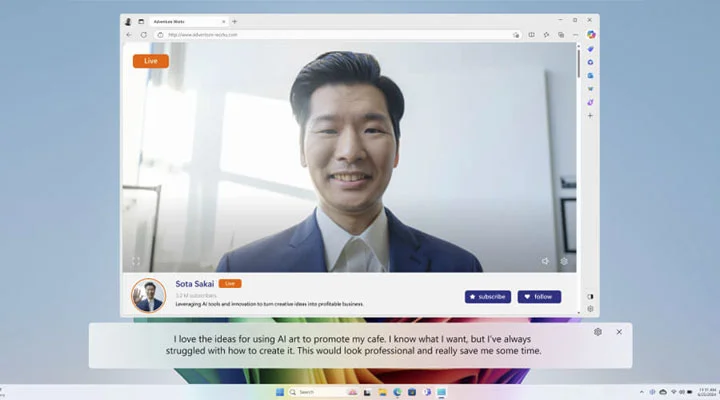Click the browser back arrow
This screenshot has height=400, width=720.
(129, 34)
